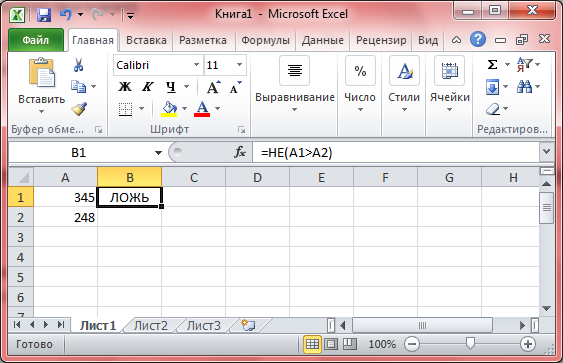Switch to Page Layout view
This screenshot has width=563, height=363.
[x=331, y=344]
